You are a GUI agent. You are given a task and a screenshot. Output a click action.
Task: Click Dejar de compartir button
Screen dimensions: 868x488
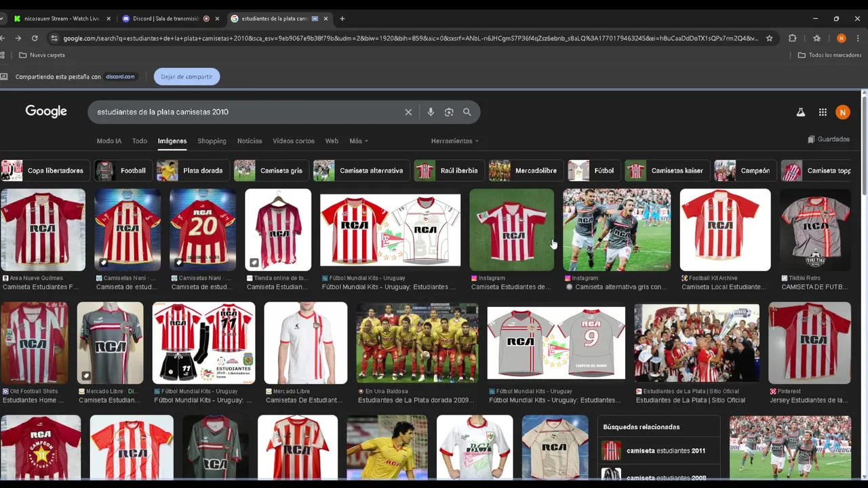point(186,77)
